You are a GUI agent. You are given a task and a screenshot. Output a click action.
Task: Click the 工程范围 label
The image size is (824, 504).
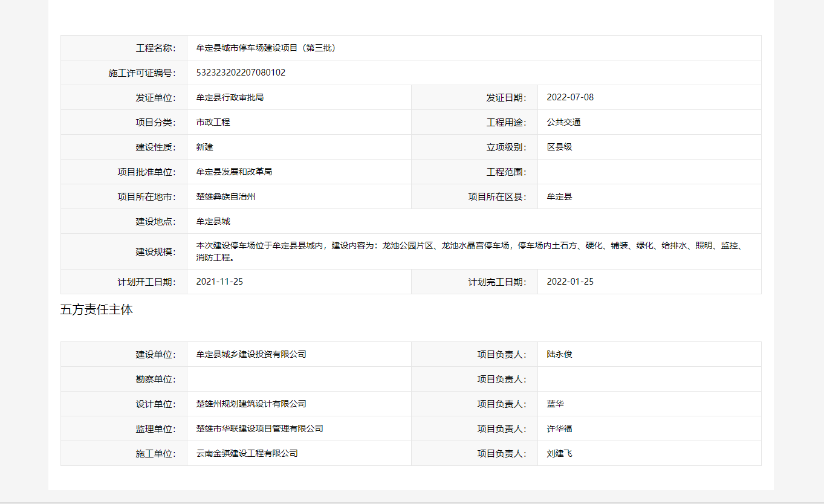click(x=507, y=172)
